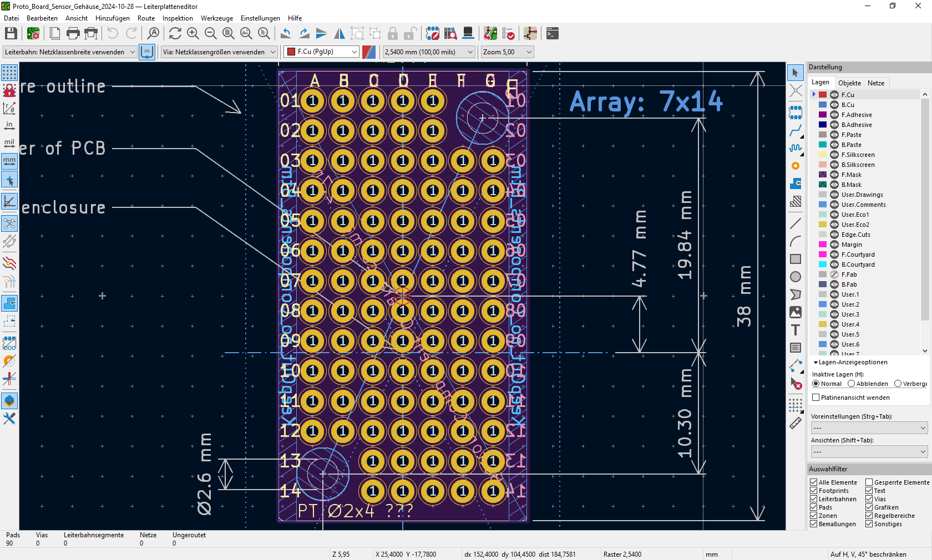The height and width of the screenshot is (560, 932).
Task: Switch units to inches
Action: (x=9, y=126)
